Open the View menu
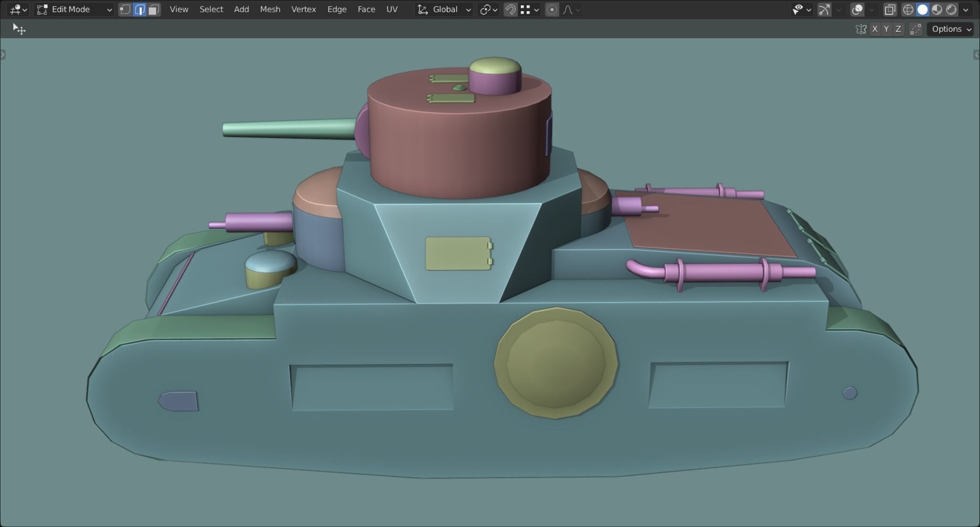Viewport: 980px width, 527px height. 179,10
